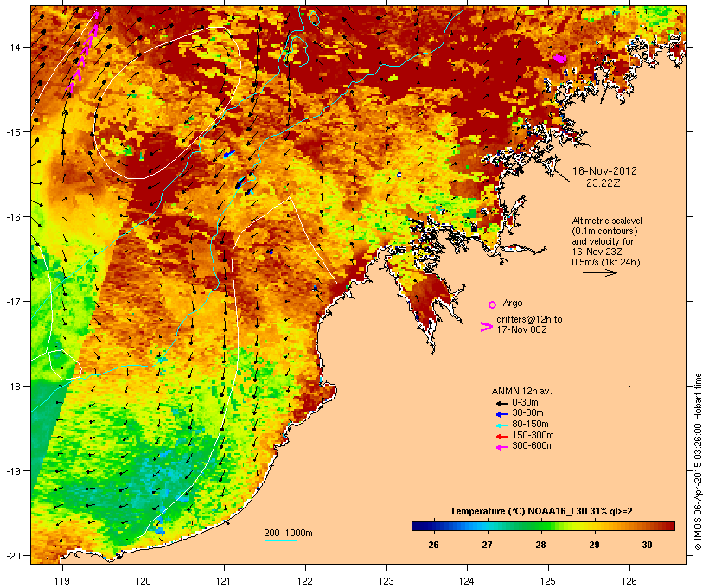This screenshot has width=709, height=588.
Task: Click the temperature colorbar near 26
Action: [x=433, y=526]
